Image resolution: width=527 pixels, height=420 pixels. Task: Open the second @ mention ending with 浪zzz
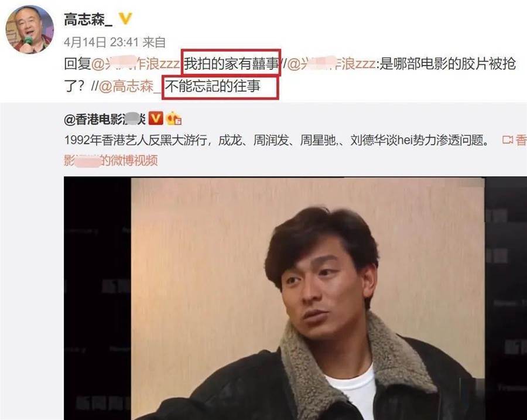pyautogui.click(x=331, y=63)
